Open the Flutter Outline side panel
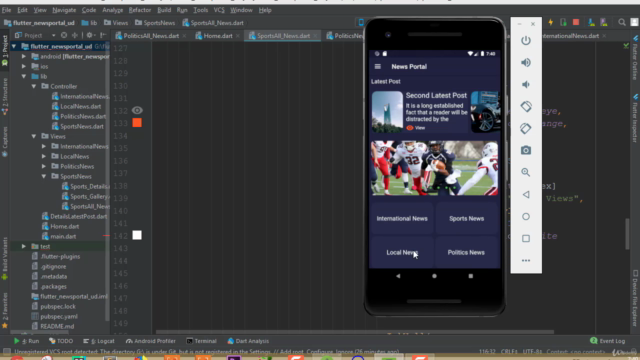Viewport: 640px width, 360px height. [x=635, y=57]
